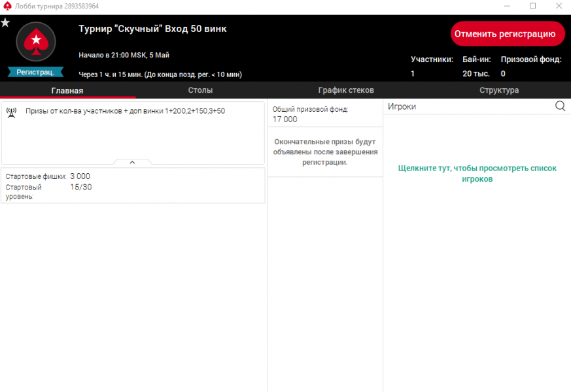Image resolution: width=571 pixels, height=392 pixels.
Task: Collapse the tournament description panel chevron
Action: click(132, 162)
